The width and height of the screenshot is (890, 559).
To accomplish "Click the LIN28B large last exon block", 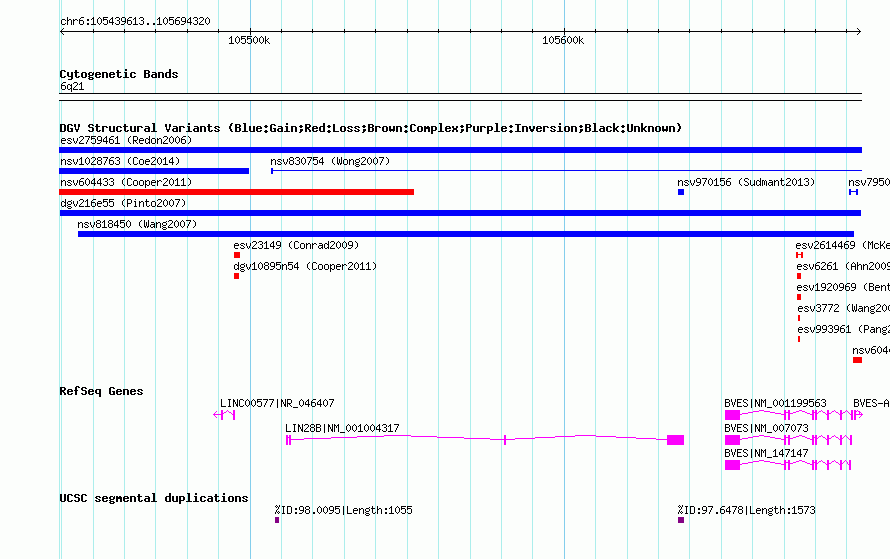I will point(675,440).
